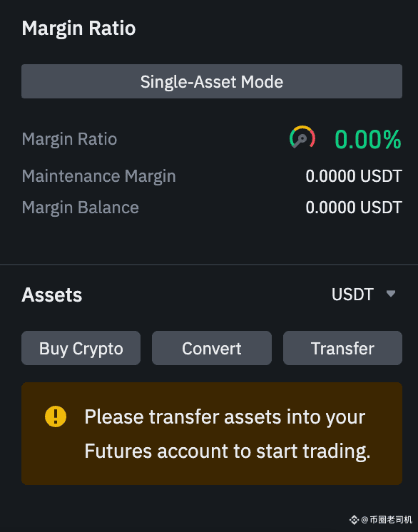Image resolution: width=418 pixels, height=532 pixels.
Task: Click the Maintenance Margin label
Action: (98, 176)
